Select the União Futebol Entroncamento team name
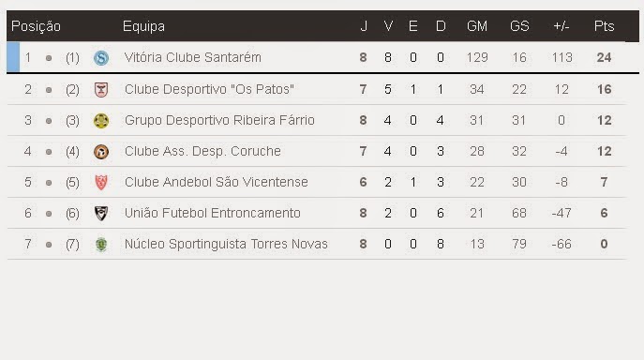The width and height of the screenshot is (644, 360). [x=213, y=213]
